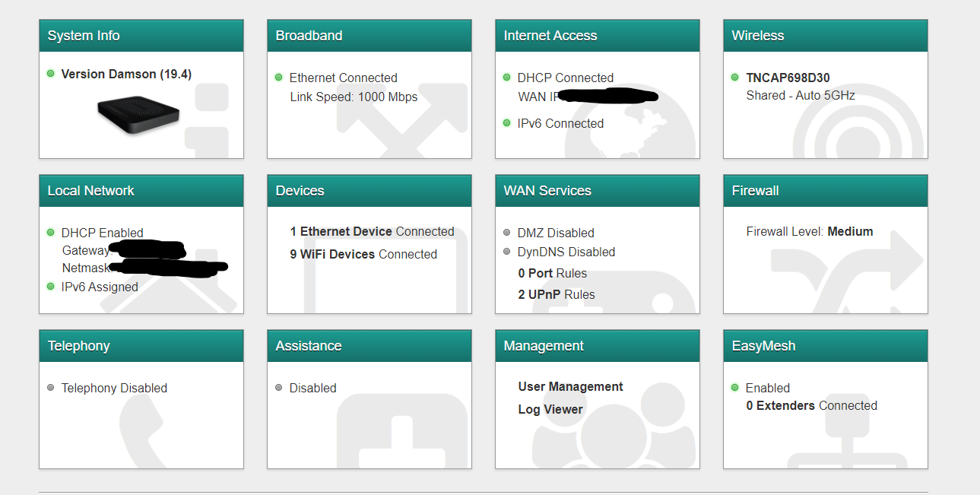Open Log Viewer
This screenshot has height=495, width=980.
point(550,410)
